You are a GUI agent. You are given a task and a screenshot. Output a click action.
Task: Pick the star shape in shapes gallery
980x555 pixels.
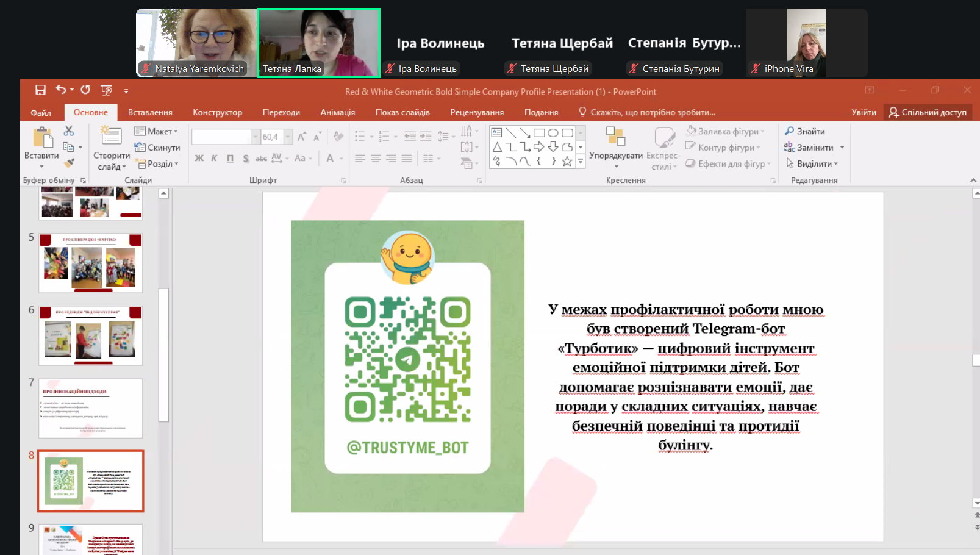tap(567, 161)
